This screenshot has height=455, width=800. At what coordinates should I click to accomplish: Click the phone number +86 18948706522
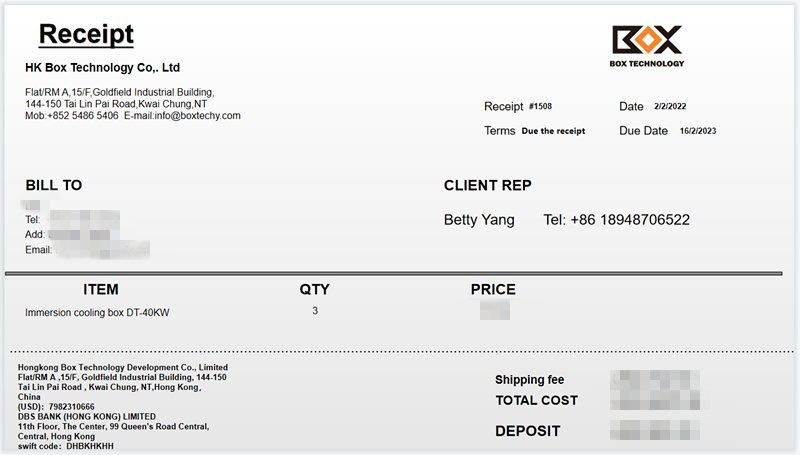[629, 220]
